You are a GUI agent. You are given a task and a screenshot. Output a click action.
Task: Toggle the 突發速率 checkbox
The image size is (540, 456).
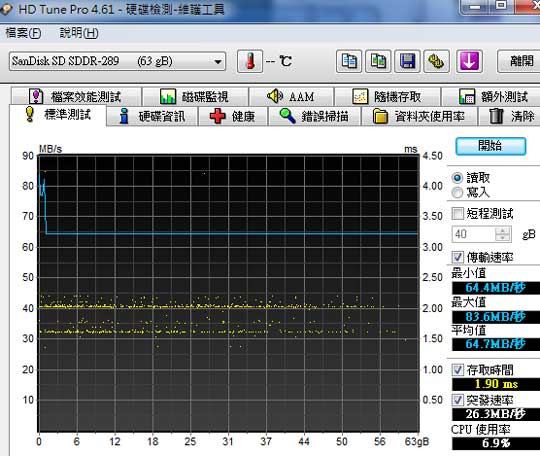[x=458, y=400]
